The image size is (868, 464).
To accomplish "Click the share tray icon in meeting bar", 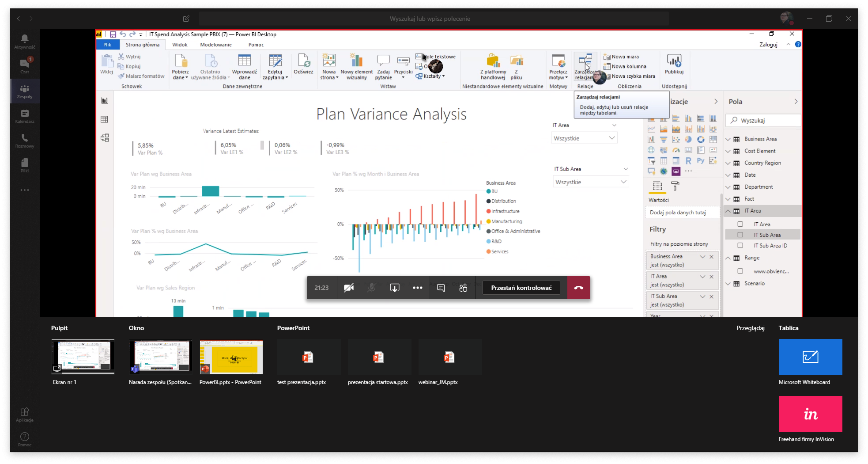I will (395, 288).
